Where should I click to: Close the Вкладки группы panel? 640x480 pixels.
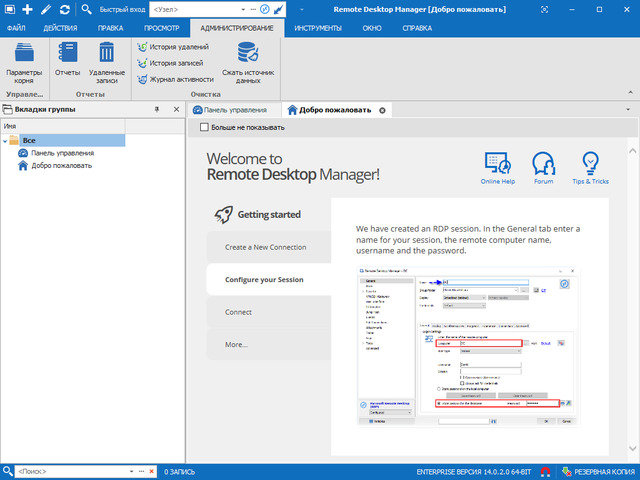[176, 109]
